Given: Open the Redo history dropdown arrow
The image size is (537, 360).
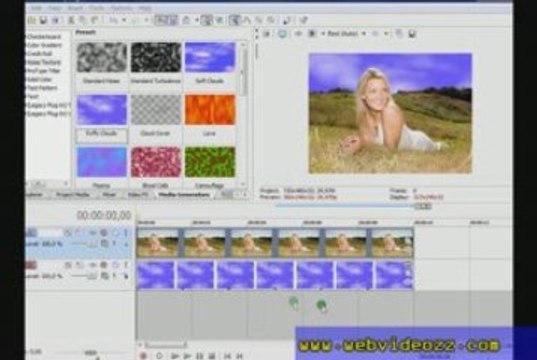Looking at the screenshot, I should coord(146,21).
